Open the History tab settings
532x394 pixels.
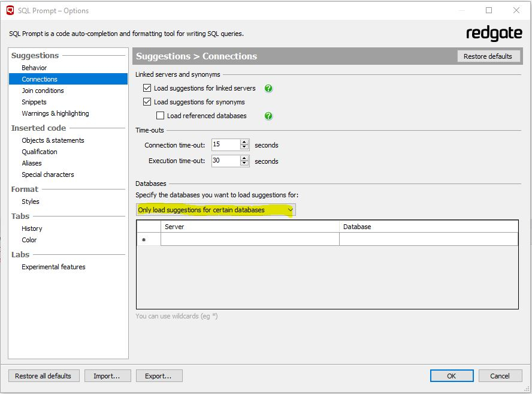pos(32,228)
